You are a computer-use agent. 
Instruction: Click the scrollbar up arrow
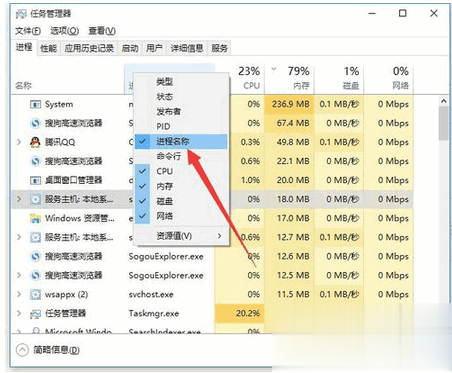tap(443, 101)
